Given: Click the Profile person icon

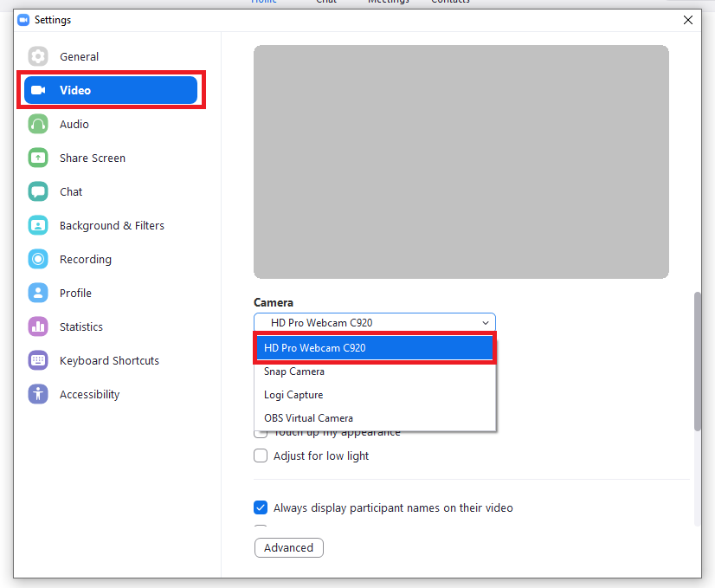Looking at the screenshot, I should [38, 293].
